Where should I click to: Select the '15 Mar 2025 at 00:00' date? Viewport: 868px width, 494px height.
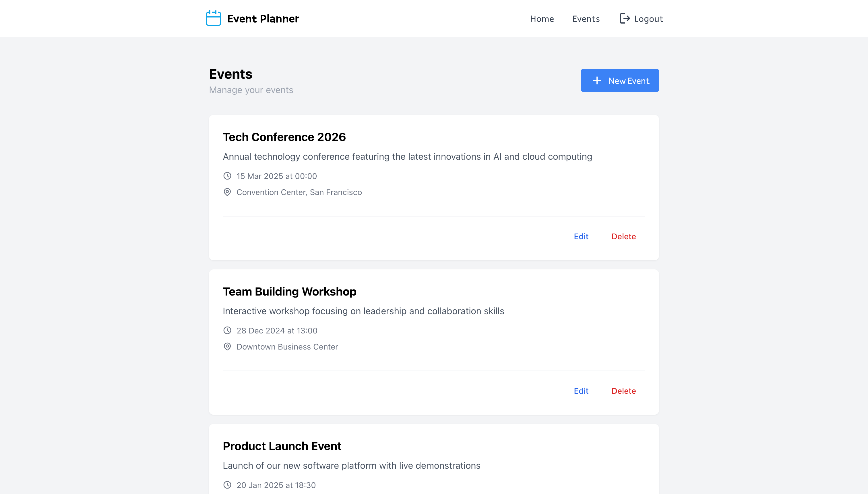[x=277, y=176]
